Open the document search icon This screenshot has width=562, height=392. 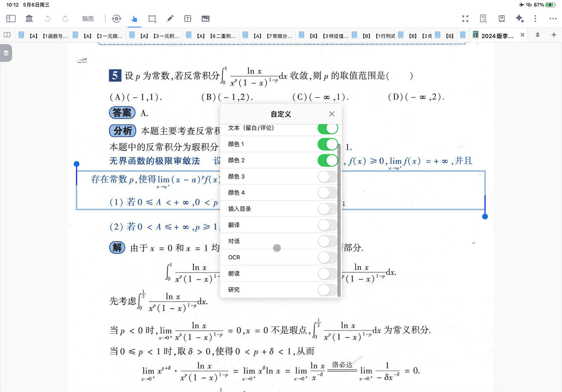coord(483,18)
